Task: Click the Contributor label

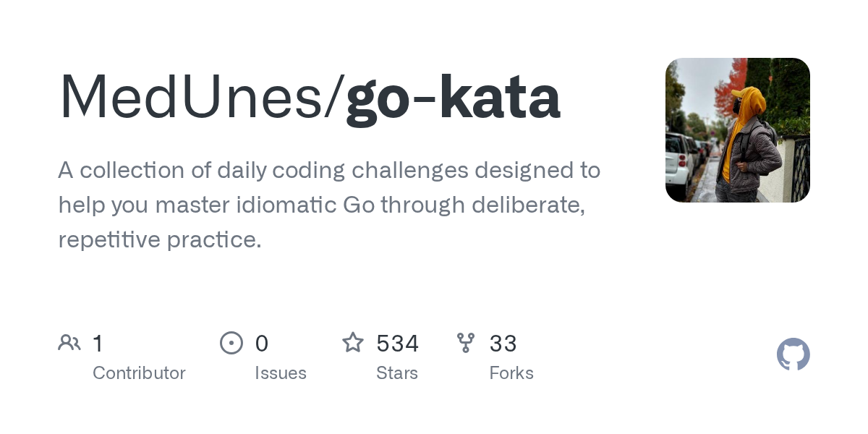Action: click(x=139, y=373)
